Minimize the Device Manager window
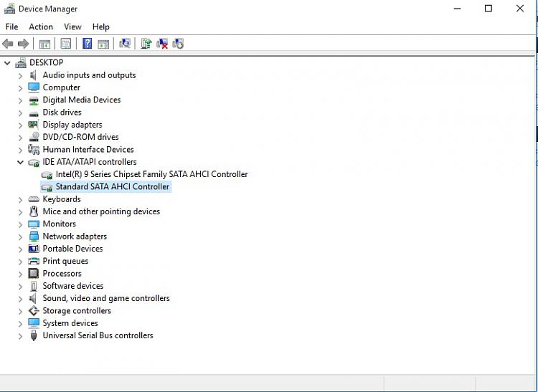 point(457,9)
